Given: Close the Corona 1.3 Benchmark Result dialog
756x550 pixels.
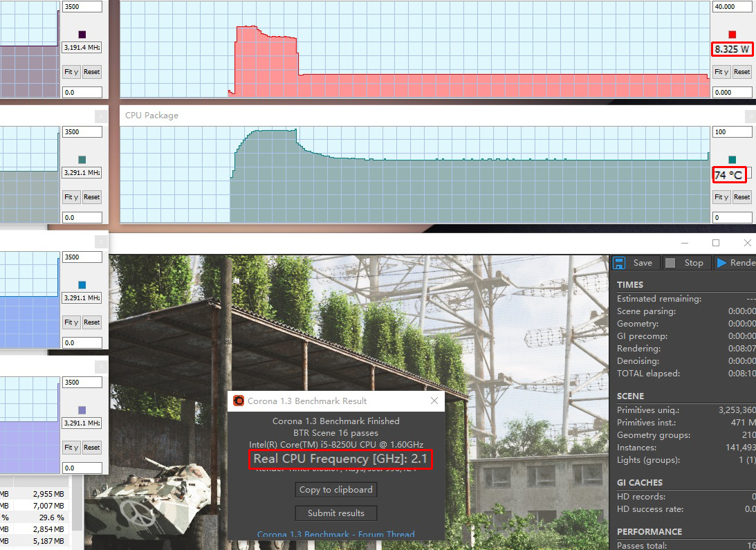Looking at the screenshot, I should coord(434,401).
